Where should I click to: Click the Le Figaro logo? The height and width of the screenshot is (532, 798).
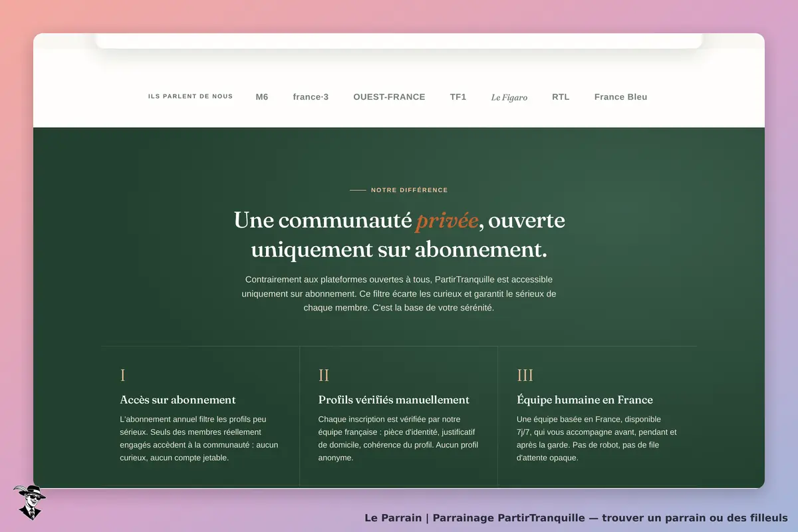(509, 97)
